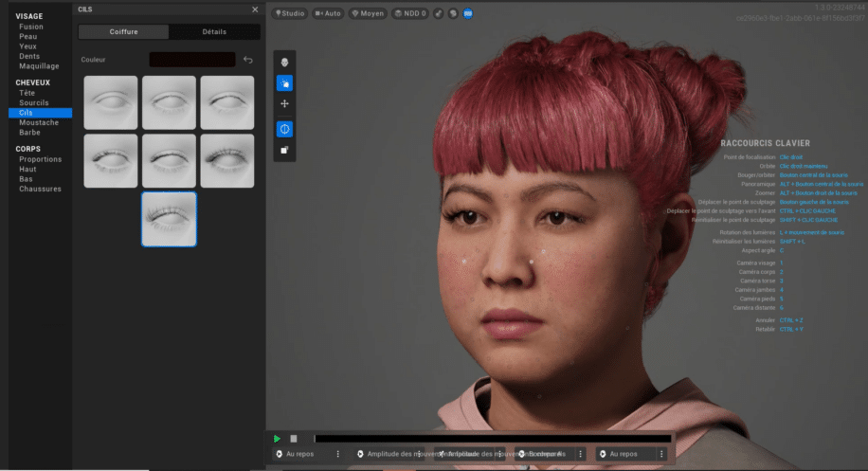Open Maquillage in the sidebar
Image resolution: width=868 pixels, height=471 pixels.
pyautogui.click(x=39, y=66)
